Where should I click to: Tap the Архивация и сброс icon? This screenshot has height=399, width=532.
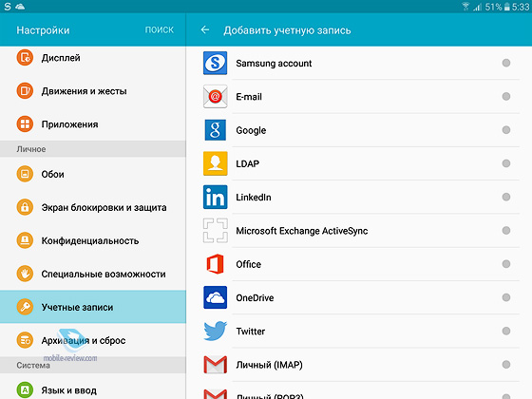[25, 340]
